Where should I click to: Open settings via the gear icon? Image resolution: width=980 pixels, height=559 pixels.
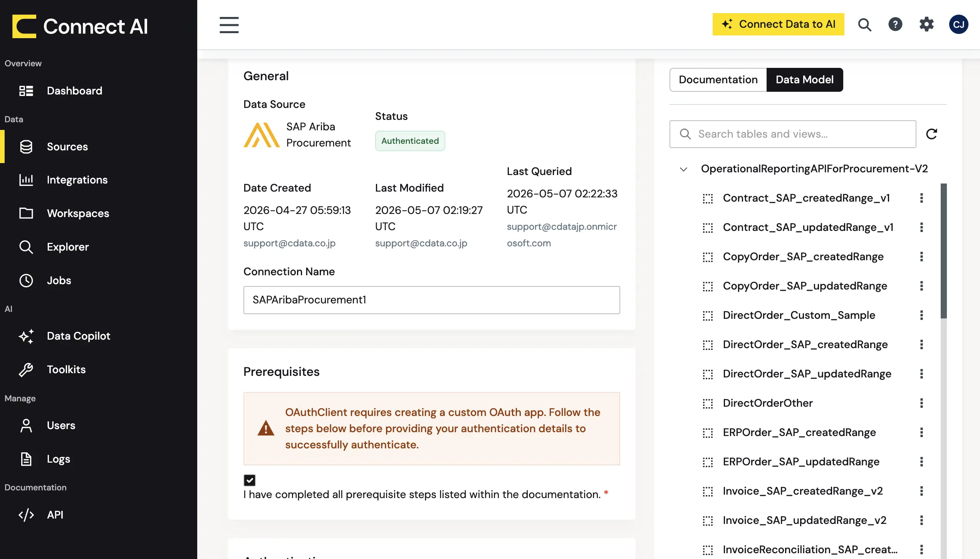pos(926,24)
